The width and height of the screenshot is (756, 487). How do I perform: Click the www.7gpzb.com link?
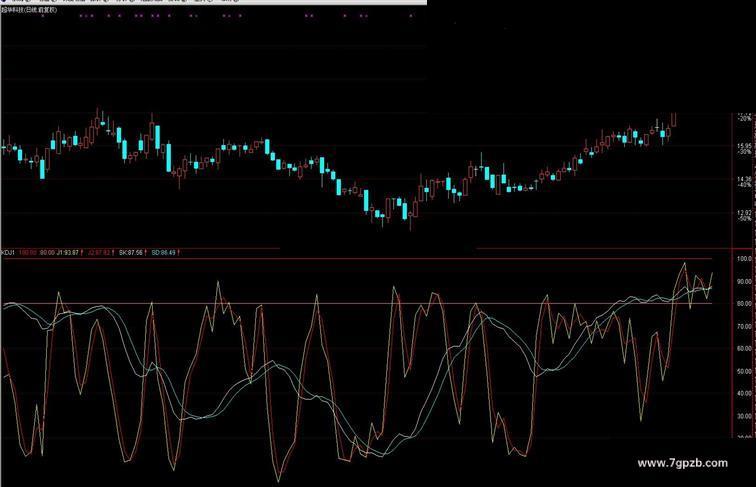click(x=683, y=463)
